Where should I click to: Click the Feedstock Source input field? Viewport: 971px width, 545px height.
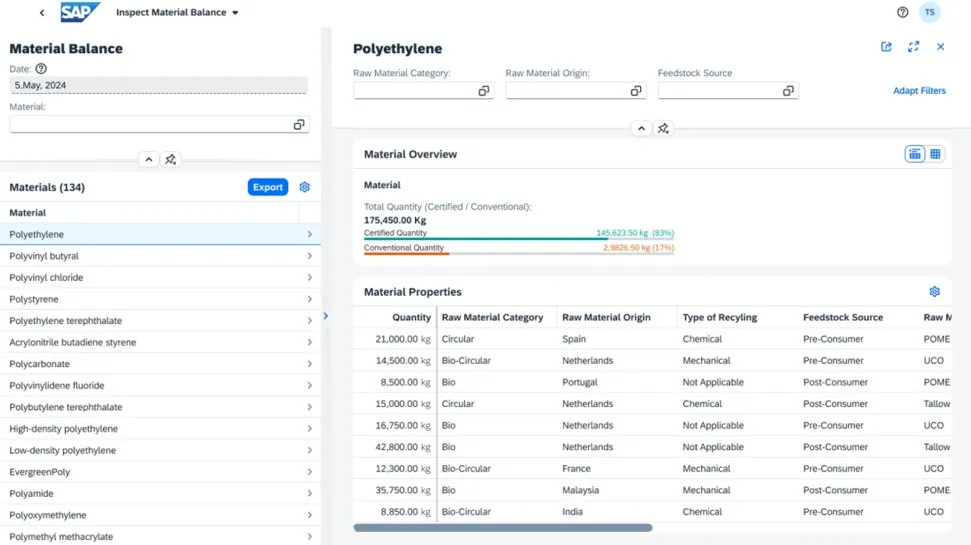click(x=718, y=91)
